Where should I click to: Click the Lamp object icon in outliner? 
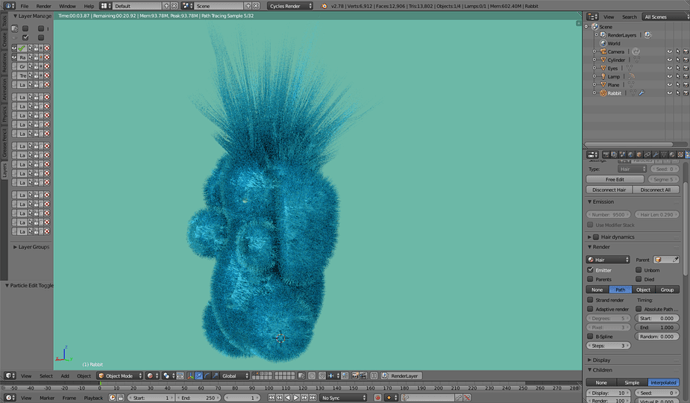pos(603,77)
